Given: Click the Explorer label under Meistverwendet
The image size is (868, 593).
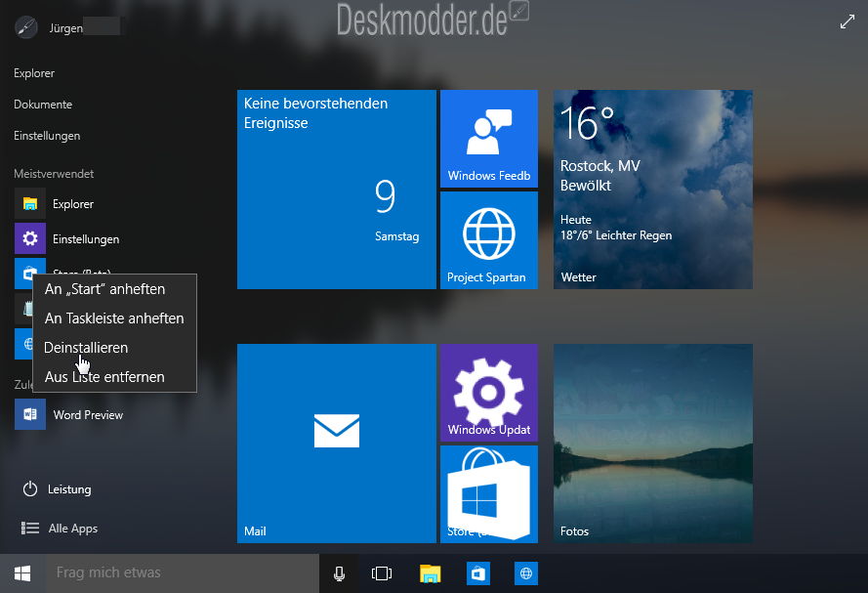Looking at the screenshot, I should 73,204.
